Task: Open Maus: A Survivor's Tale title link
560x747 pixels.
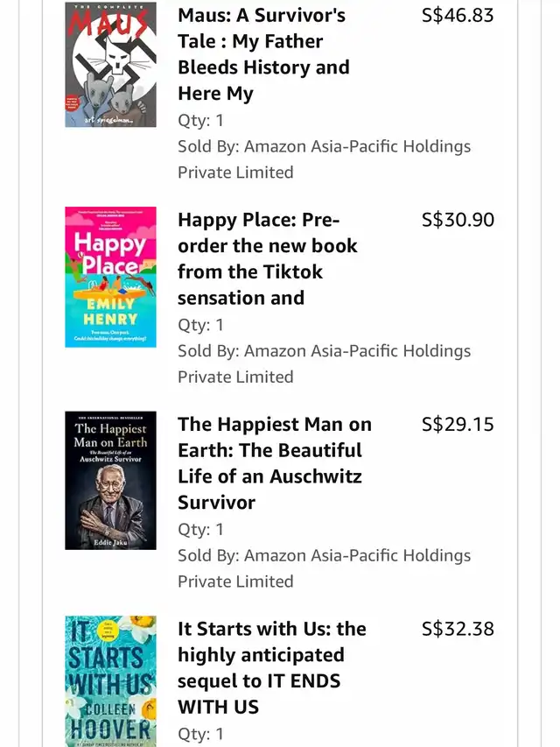Action: tap(263, 54)
